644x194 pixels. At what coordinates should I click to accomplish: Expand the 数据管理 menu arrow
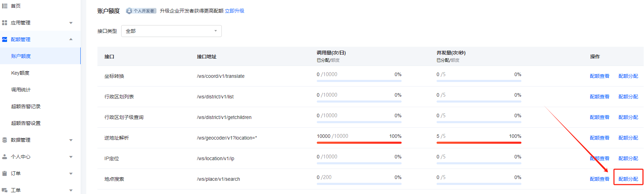(71, 140)
